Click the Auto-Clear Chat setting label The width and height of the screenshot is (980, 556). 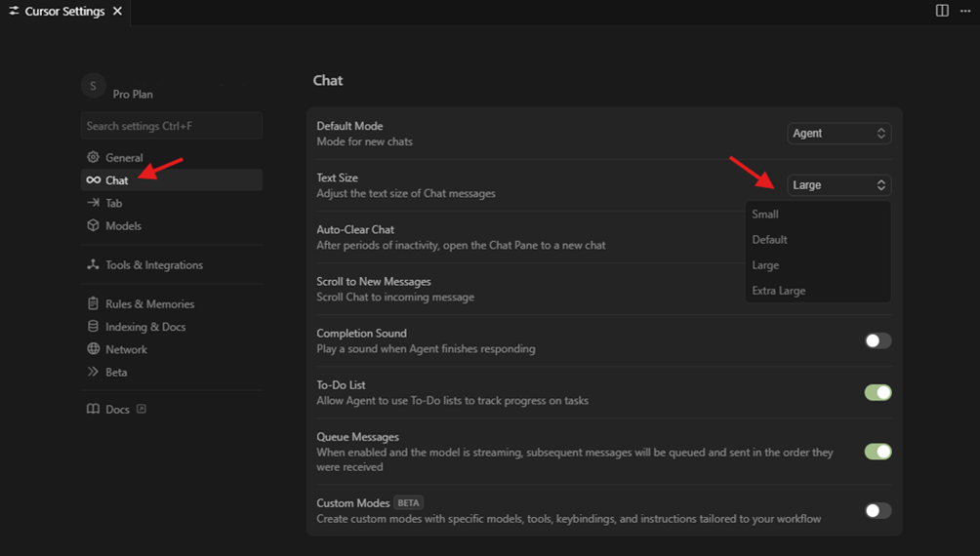(355, 229)
